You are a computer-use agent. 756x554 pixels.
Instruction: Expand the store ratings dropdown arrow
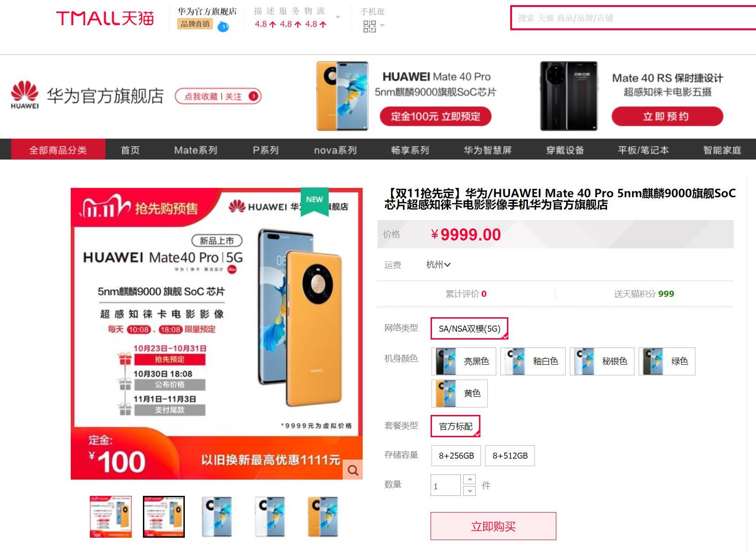click(x=338, y=18)
